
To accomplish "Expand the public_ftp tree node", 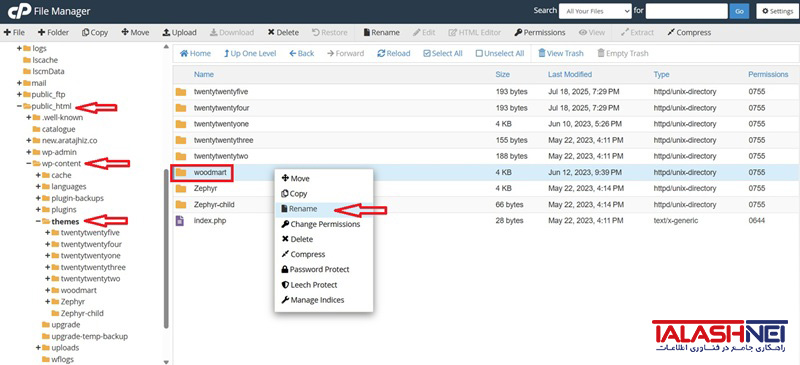I will pyautogui.click(x=19, y=94).
